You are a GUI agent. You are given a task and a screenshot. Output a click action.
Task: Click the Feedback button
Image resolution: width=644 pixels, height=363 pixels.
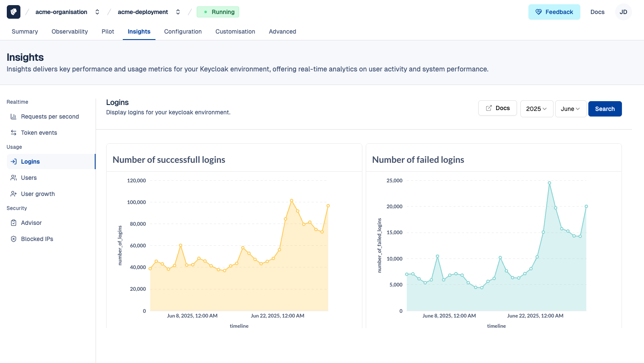554,12
